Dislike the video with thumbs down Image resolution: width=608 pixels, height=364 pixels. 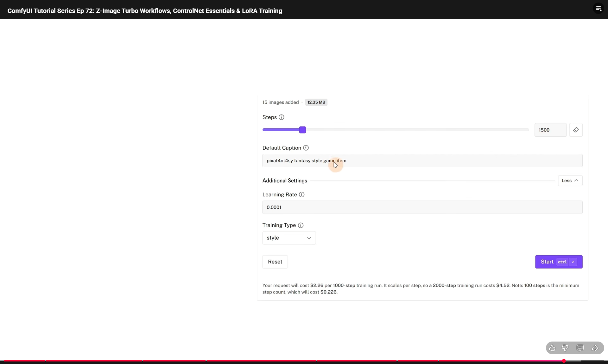pyautogui.click(x=565, y=348)
